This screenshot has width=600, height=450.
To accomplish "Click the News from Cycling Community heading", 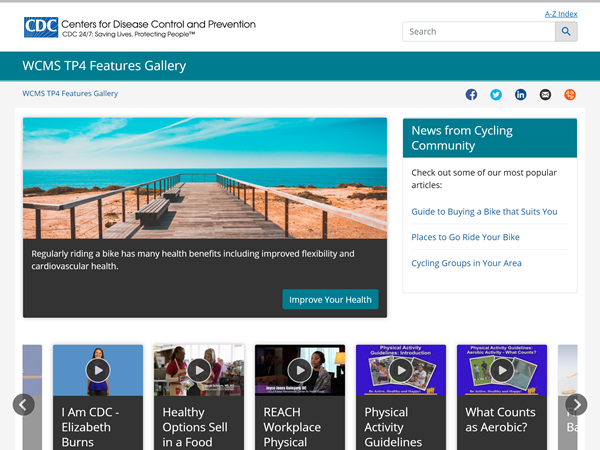I will point(462,138).
